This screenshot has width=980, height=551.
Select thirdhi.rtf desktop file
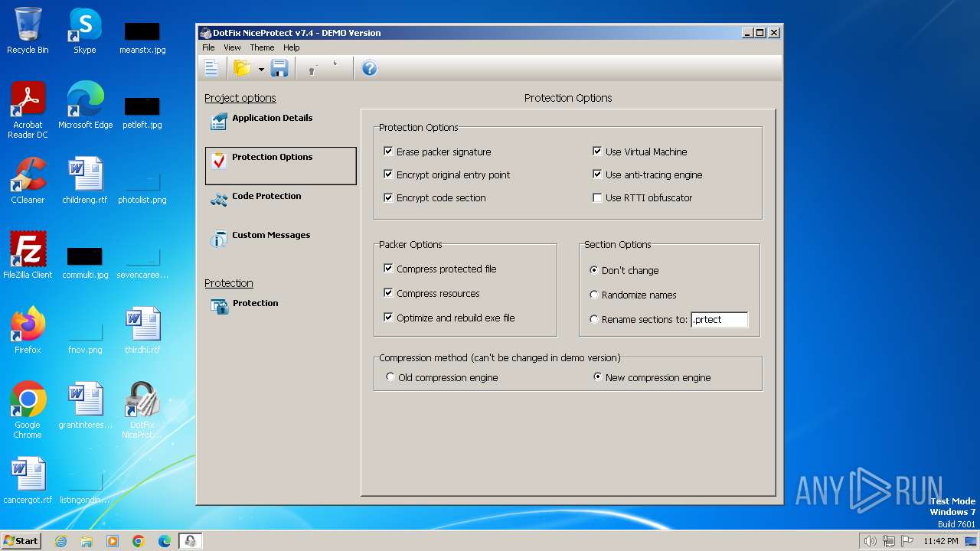[x=142, y=331]
